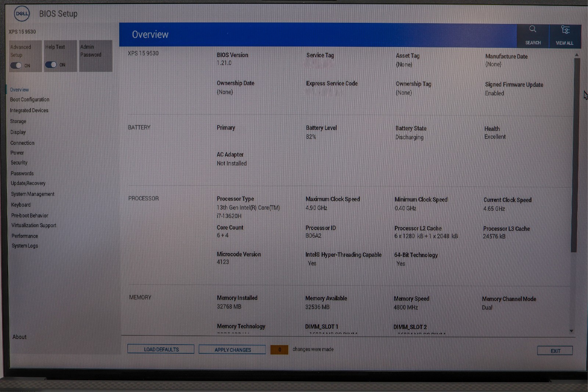
Task: Click the scrollbar up arrow
Action: [577, 55]
